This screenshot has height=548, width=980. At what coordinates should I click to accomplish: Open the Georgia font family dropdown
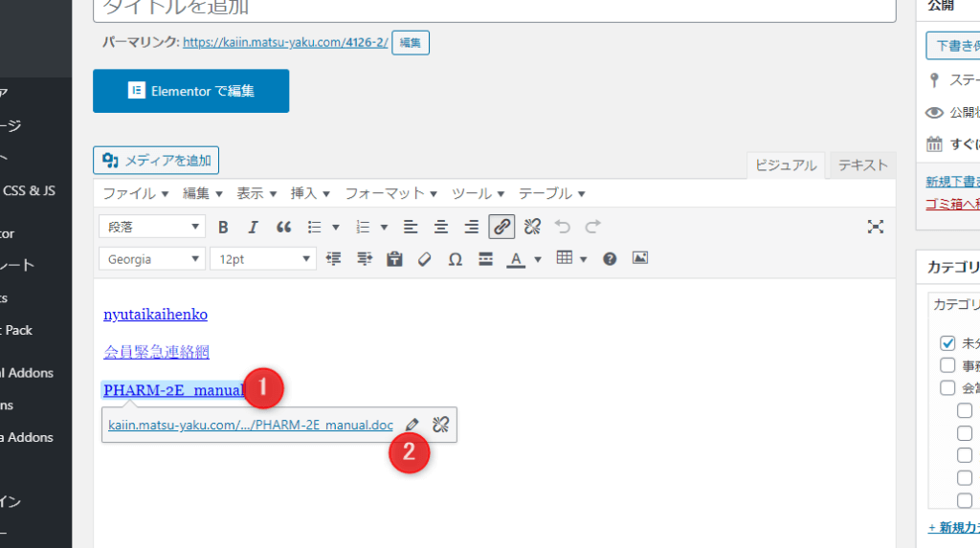coord(152,259)
